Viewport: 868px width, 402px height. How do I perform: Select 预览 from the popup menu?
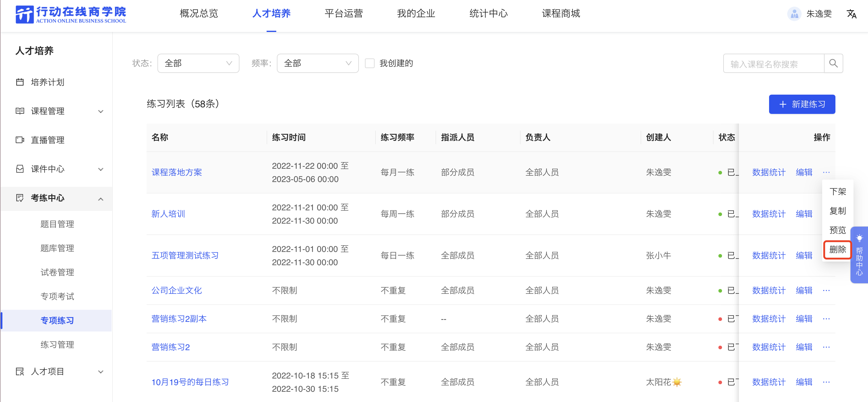click(x=838, y=230)
